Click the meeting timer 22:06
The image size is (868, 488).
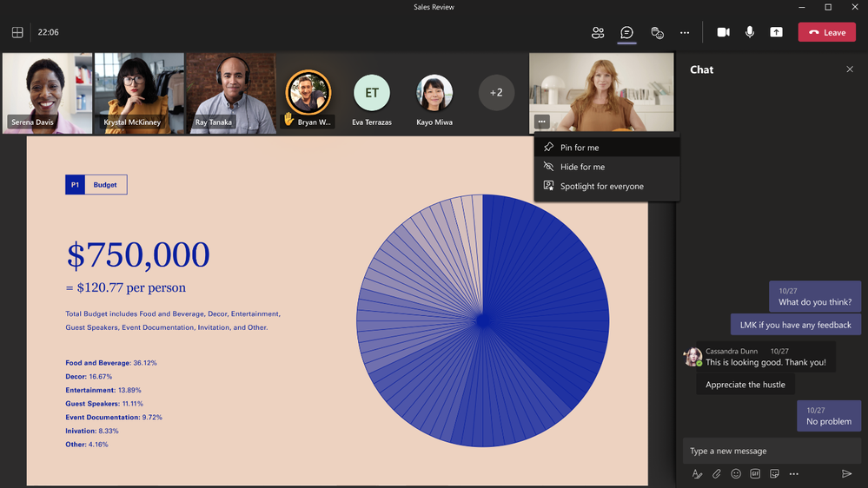click(x=48, y=32)
